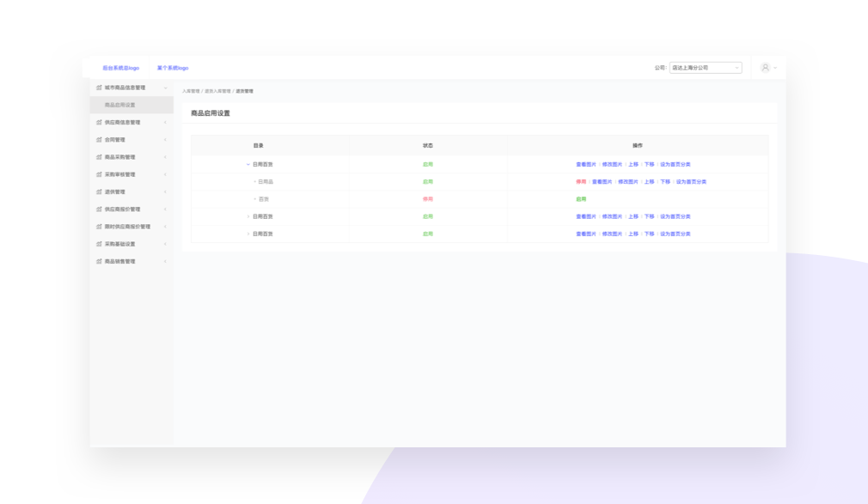Expand the 限时供应商报价管理 chevron
The image size is (868, 504).
(165, 227)
